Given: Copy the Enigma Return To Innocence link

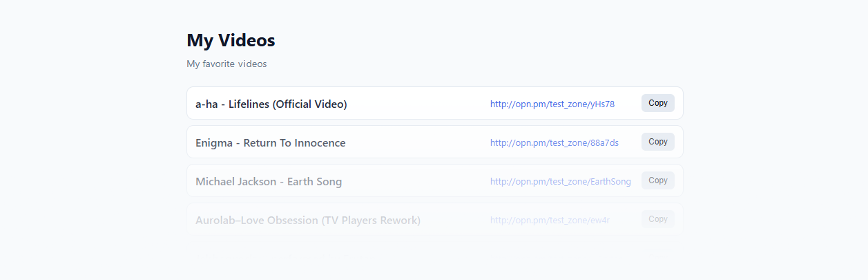Looking at the screenshot, I should pyautogui.click(x=657, y=142).
